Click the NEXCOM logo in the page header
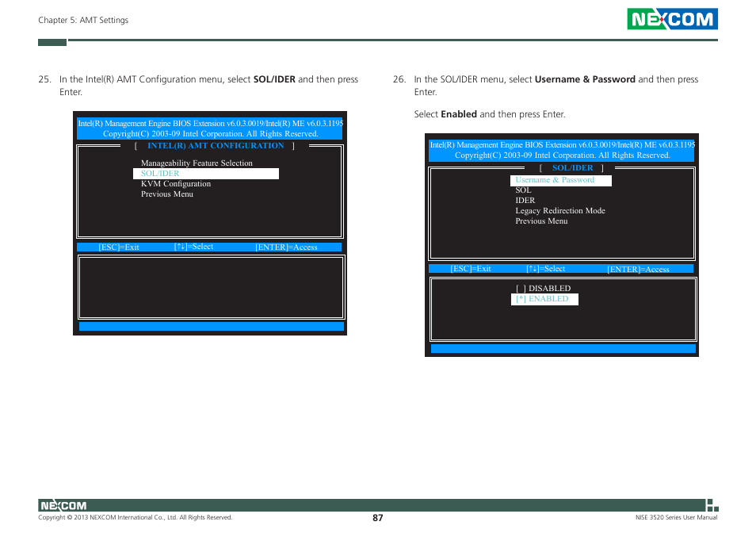This screenshot has height=533, width=756. [672, 19]
